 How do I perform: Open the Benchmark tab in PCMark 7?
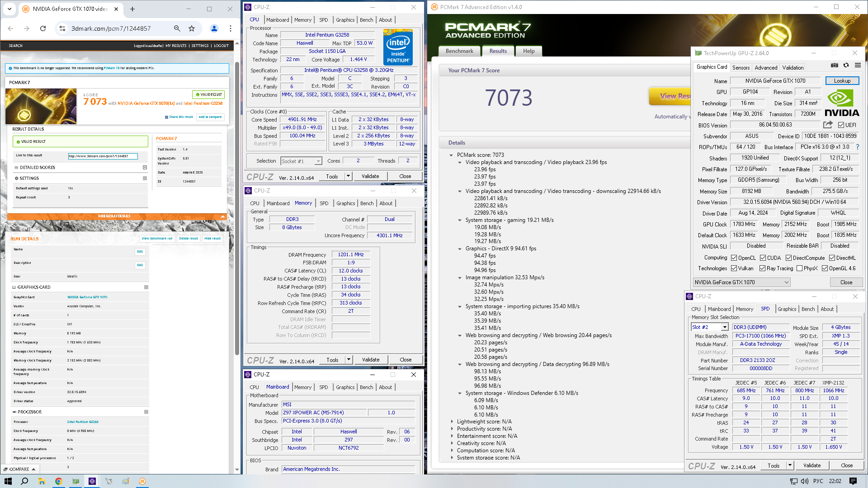pyautogui.click(x=459, y=51)
